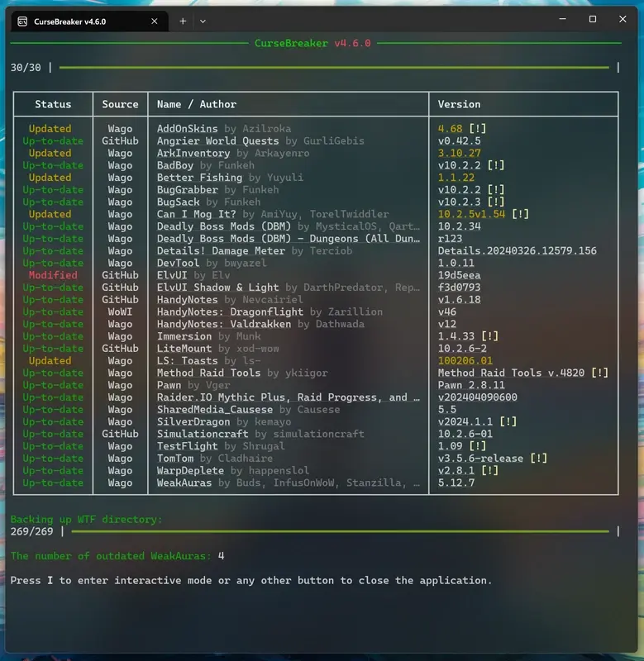Open the SilverDragon addon link

pos(193,422)
